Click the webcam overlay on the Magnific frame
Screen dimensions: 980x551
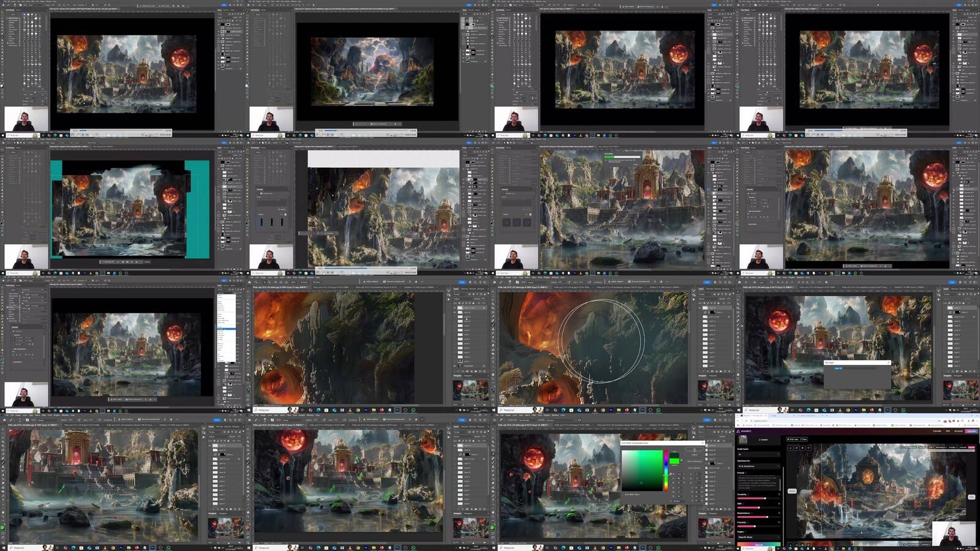(954, 534)
